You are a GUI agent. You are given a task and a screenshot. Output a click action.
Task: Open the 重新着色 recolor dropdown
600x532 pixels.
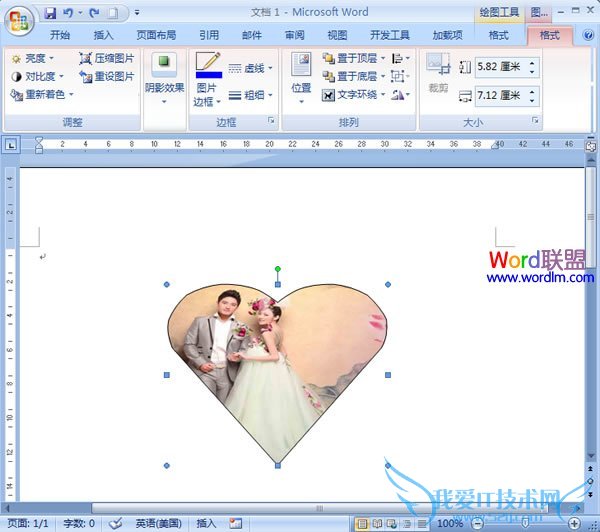[x=42, y=94]
